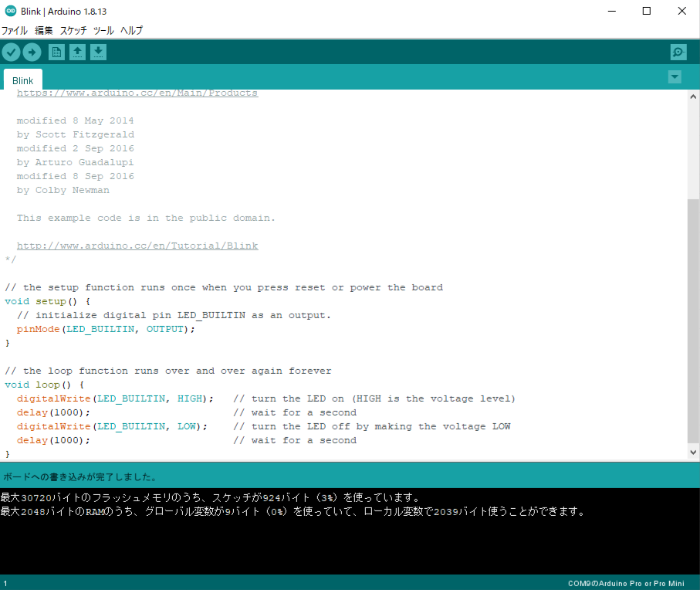The image size is (700, 590).
Task: Click the 'the setup function runs once' comment
Action: (x=224, y=287)
